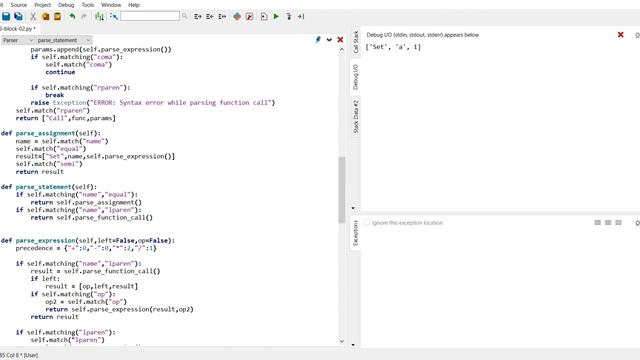This screenshot has width=640, height=360.
Task: Click the goto-symbol icon left of search box
Action: tap(114, 16)
